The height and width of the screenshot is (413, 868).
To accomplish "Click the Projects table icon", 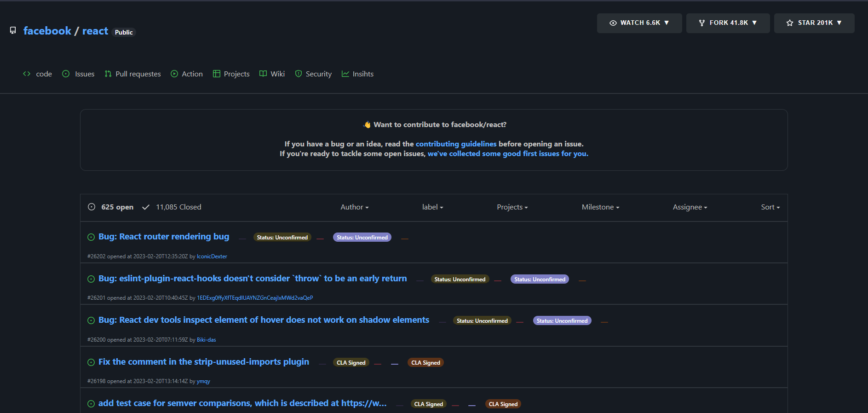I will (217, 74).
